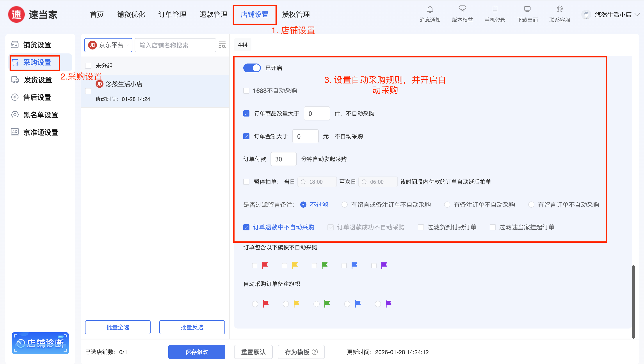
Task: Open the 18:00 start time picker
Action: (317, 182)
